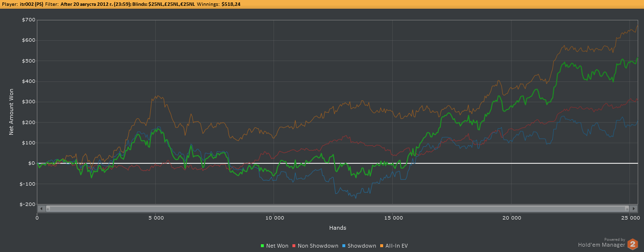This screenshot has width=644, height=252.
Task: Click the right grip handle of the range scrollbar
Action: click(627, 208)
